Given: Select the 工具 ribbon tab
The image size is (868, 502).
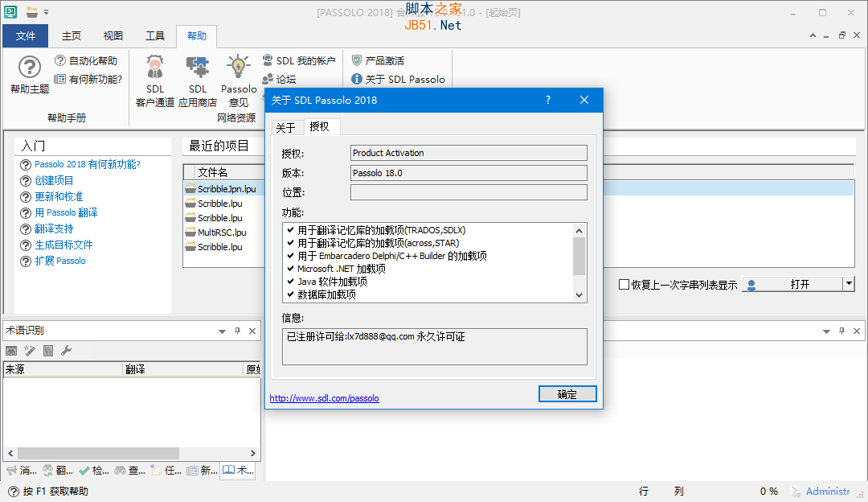Looking at the screenshot, I should 155,35.
